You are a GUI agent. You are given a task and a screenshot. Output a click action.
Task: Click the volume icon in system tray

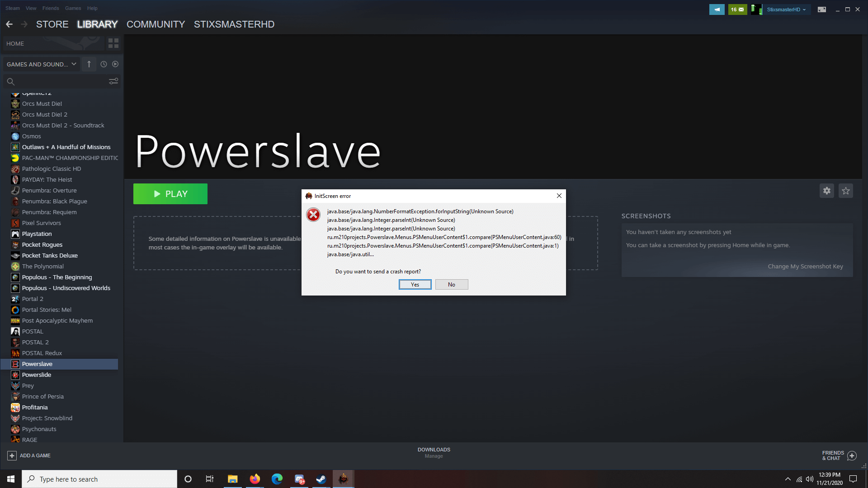pos(809,479)
